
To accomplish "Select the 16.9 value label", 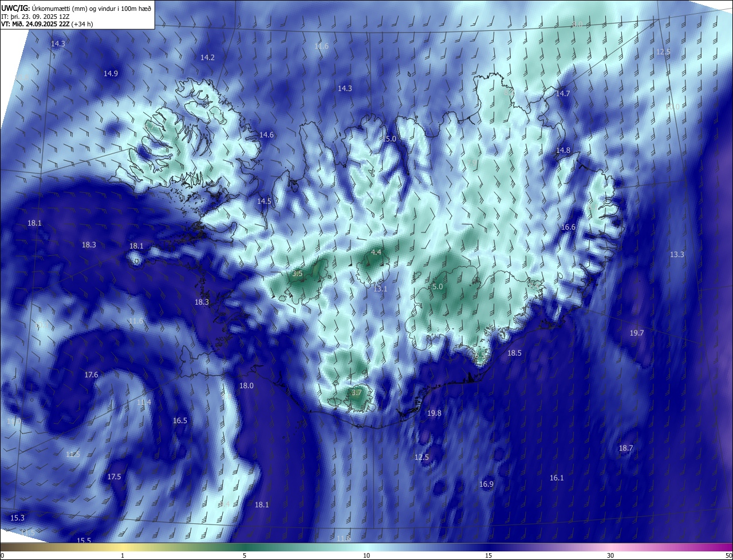I will point(486,484).
